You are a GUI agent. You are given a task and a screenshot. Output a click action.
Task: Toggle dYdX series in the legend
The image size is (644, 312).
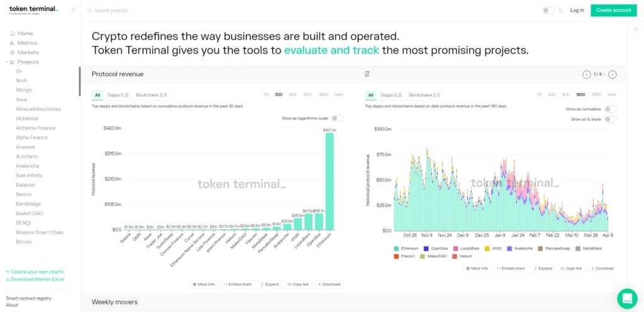[x=494, y=248]
